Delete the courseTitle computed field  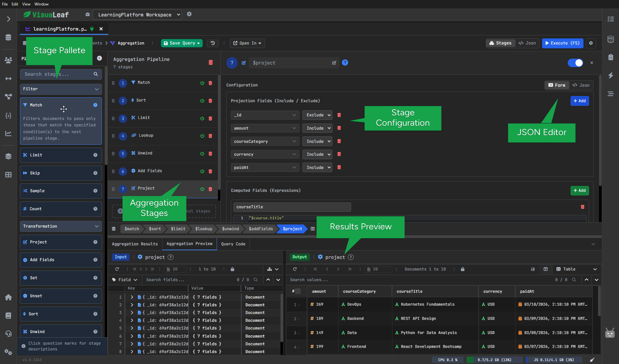[x=583, y=207]
